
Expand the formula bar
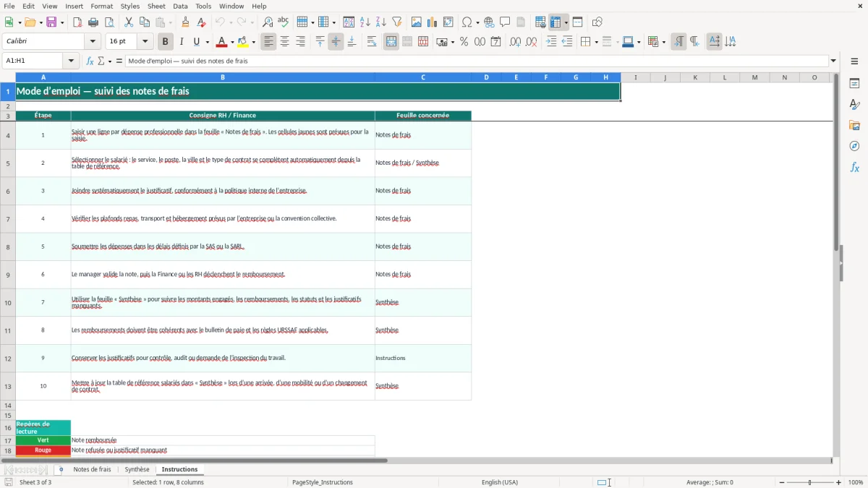[833, 61]
